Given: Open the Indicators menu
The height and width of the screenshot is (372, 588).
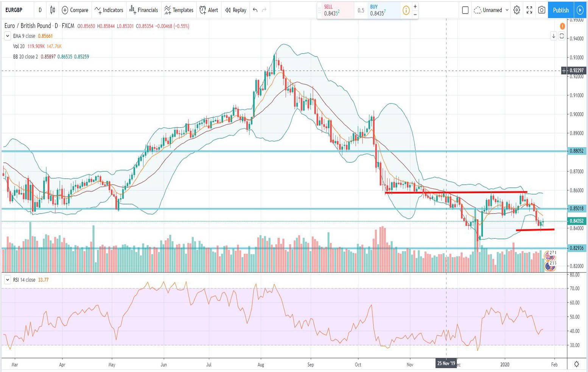Looking at the screenshot, I should (x=109, y=10).
